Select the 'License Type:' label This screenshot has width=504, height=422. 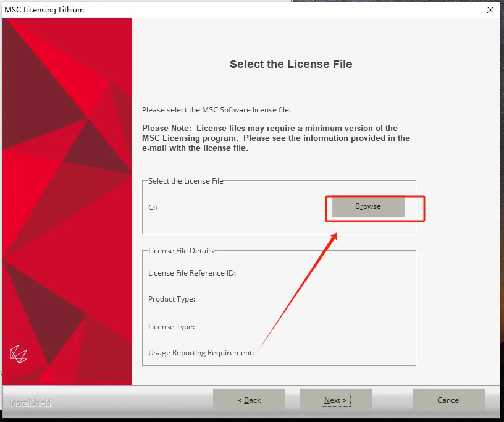tap(171, 327)
